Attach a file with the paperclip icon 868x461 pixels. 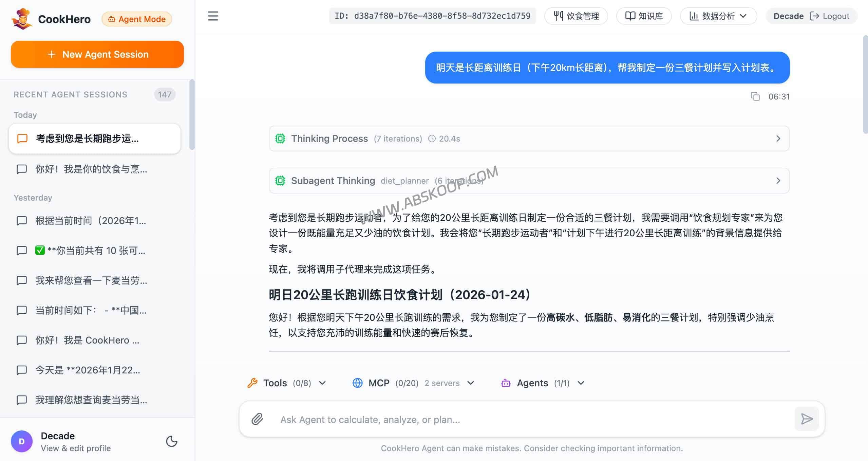pos(257,419)
